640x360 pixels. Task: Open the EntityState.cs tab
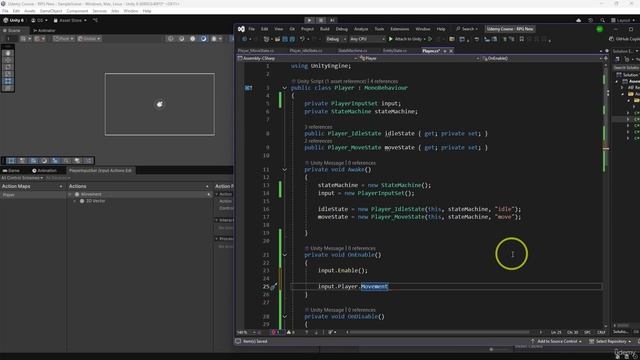point(395,51)
